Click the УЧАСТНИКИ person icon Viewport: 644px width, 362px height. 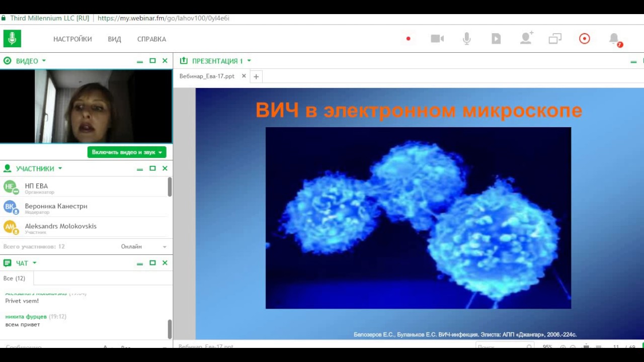7,168
